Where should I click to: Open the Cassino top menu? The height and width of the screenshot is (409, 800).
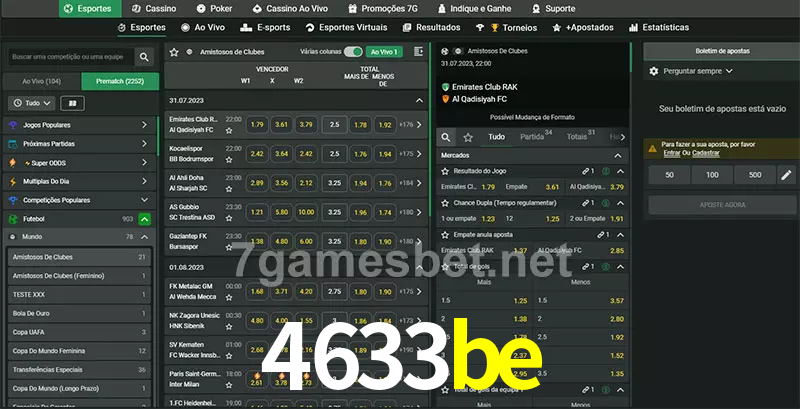(154, 9)
